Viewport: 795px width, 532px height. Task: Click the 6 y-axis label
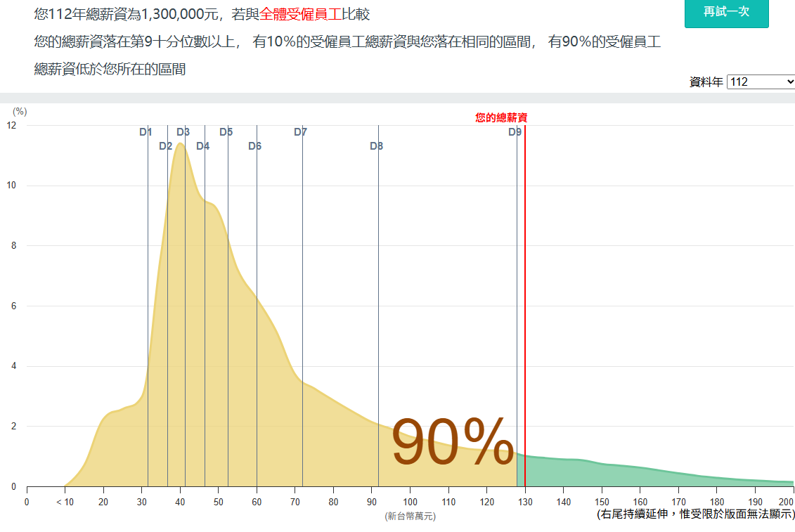(13, 306)
